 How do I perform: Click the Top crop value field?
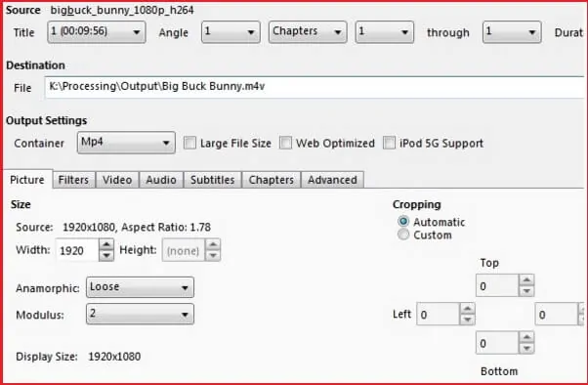[x=497, y=286]
